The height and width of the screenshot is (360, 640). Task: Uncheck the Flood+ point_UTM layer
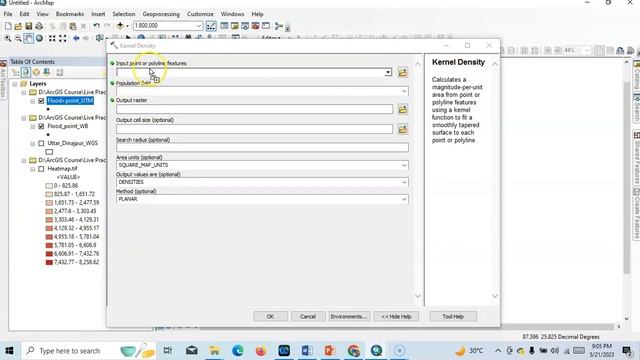click(x=41, y=101)
